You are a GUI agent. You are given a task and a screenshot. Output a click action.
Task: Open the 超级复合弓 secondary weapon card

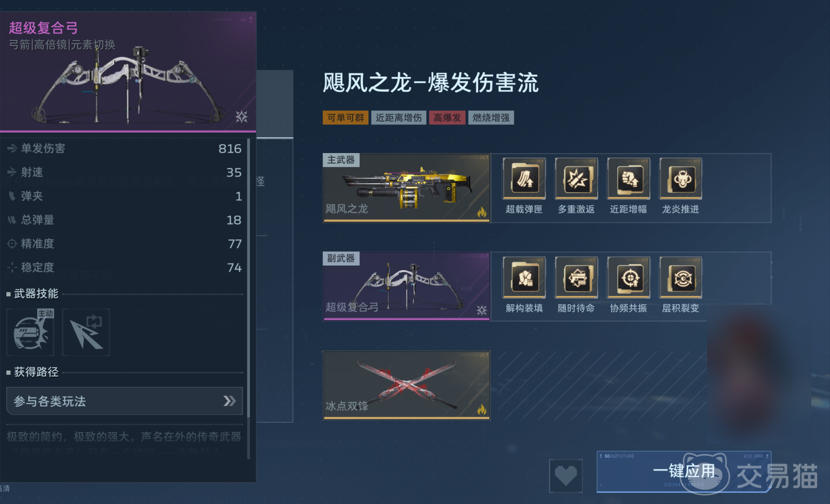click(x=406, y=286)
